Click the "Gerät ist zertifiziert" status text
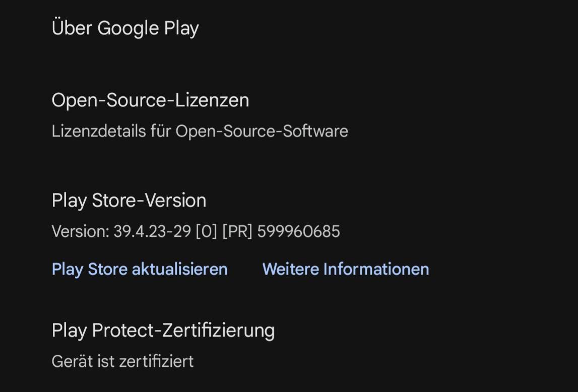Viewport: 578px width, 392px height. (122, 361)
